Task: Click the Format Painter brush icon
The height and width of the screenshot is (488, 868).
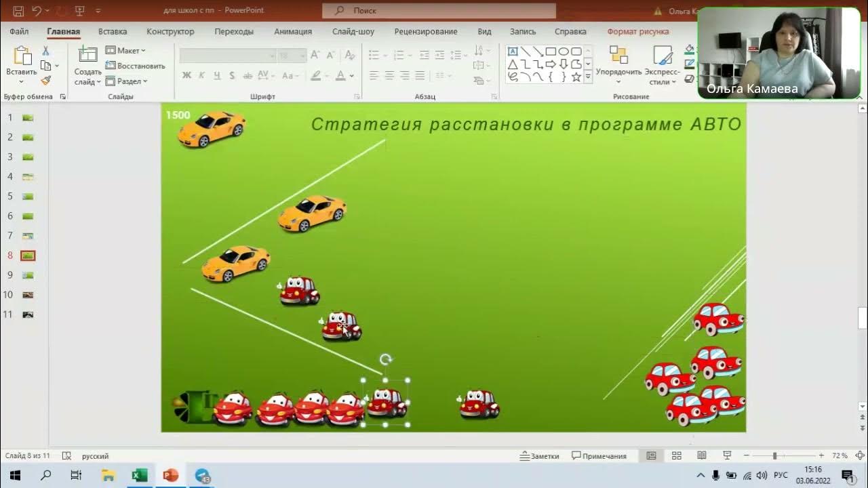Action: point(45,81)
